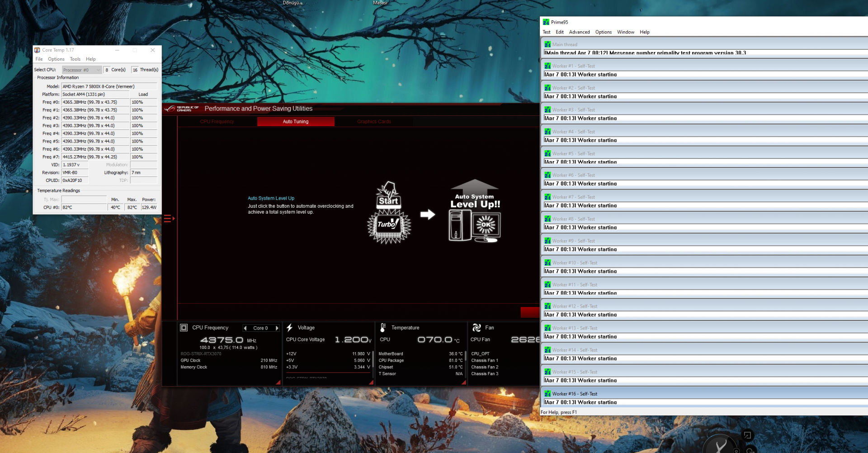Click the Worker #10 Self-Test window icon
868x453 pixels.
click(x=547, y=262)
